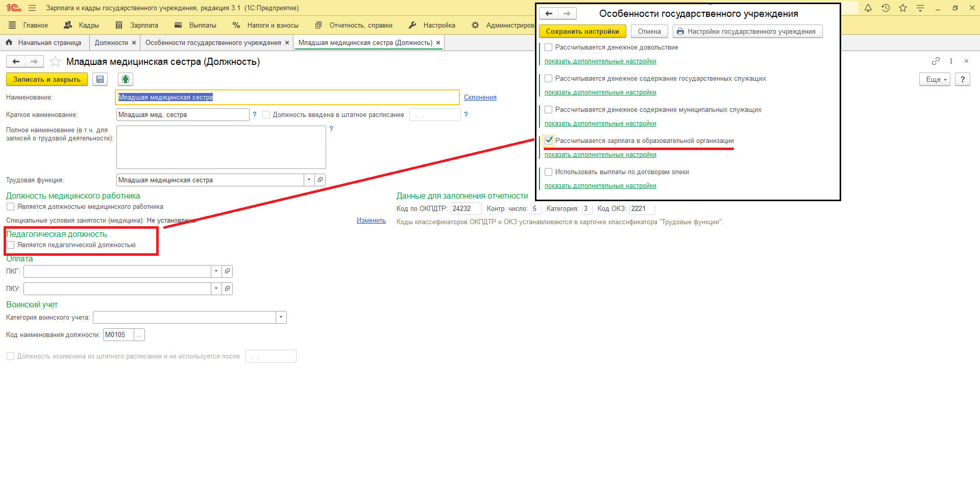Click the Записать и закрыть button
This screenshot has height=481, width=980.
[47, 79]
